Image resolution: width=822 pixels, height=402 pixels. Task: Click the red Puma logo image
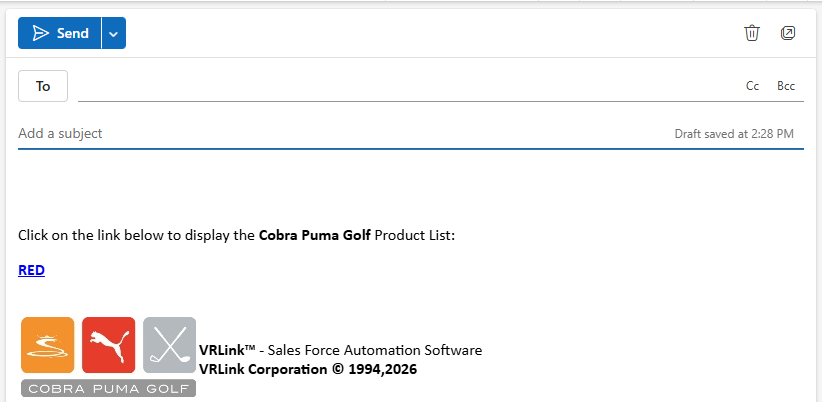tap(109, 345)
